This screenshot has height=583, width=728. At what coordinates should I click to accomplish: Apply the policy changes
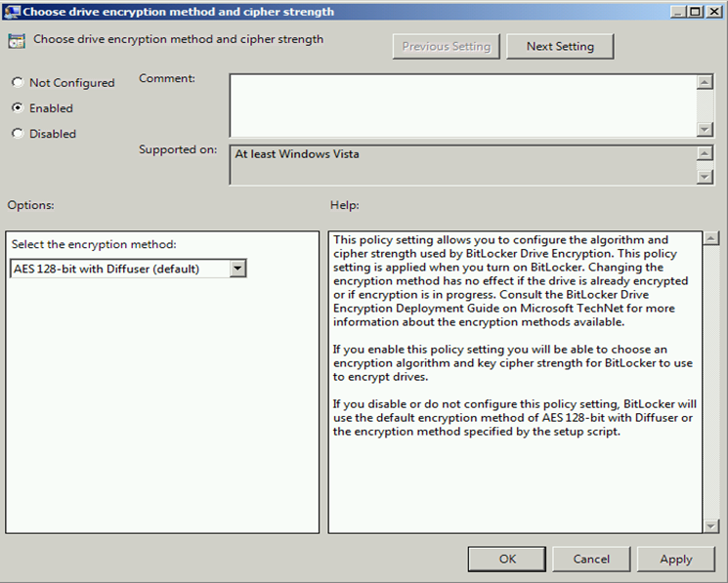pyautogui.click(x=676, y=559)
